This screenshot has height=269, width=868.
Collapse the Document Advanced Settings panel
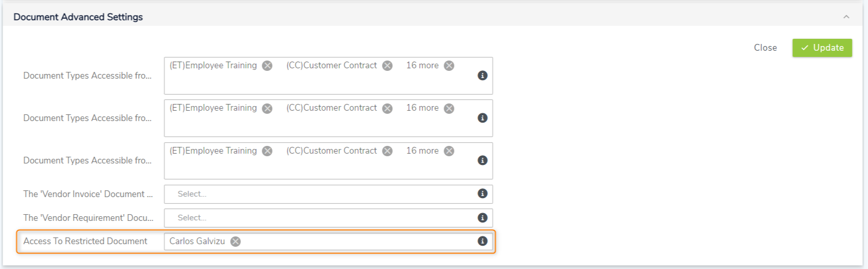(846, 17)
